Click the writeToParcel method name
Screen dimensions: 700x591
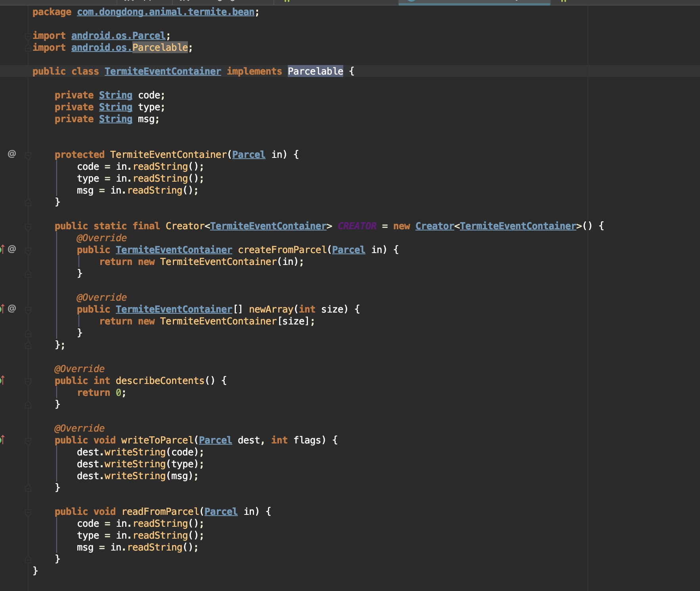(x=157, y=440)
